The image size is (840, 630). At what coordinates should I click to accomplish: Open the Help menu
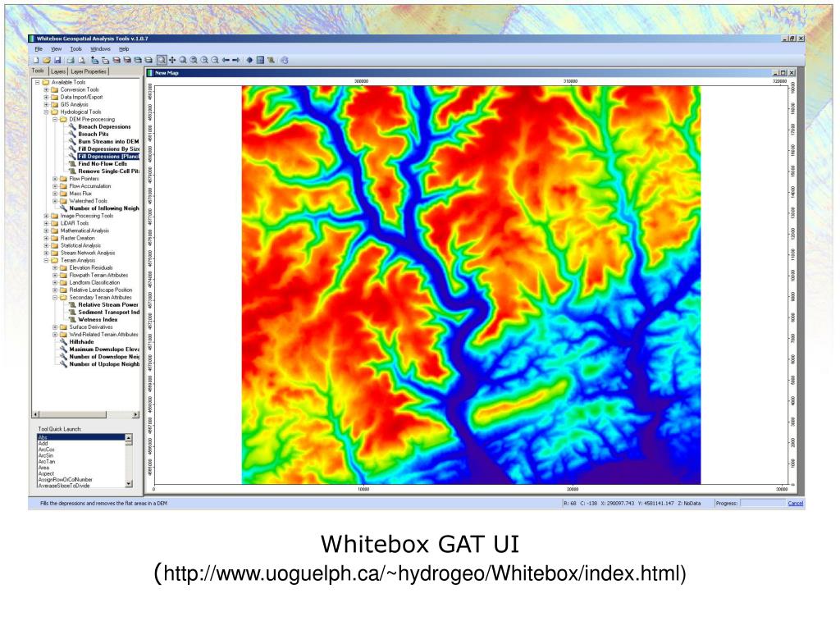pyautogui.click(x=124, y=48)
